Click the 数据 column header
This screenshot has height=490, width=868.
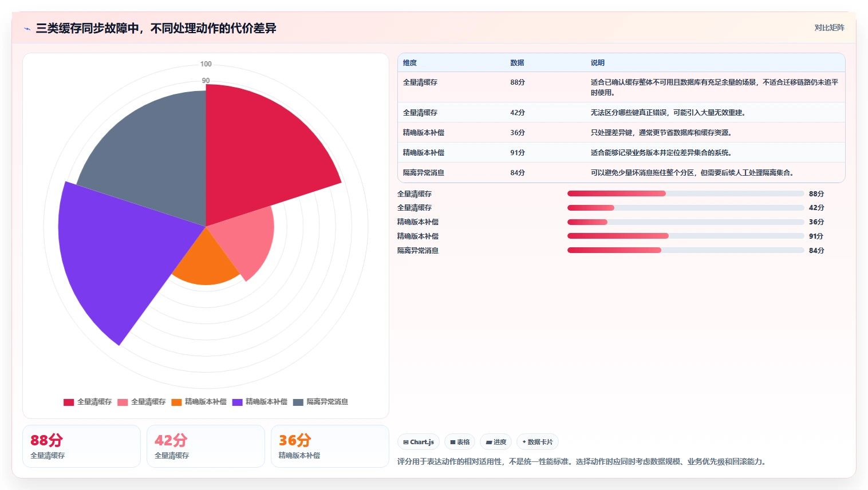pyautogui.click(x=517, y=63)
